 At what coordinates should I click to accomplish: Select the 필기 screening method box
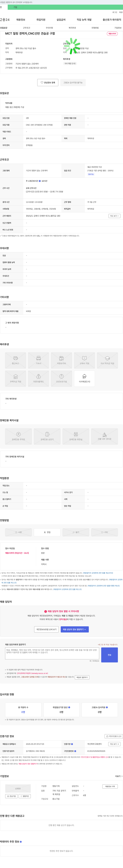tap(76, 532)
